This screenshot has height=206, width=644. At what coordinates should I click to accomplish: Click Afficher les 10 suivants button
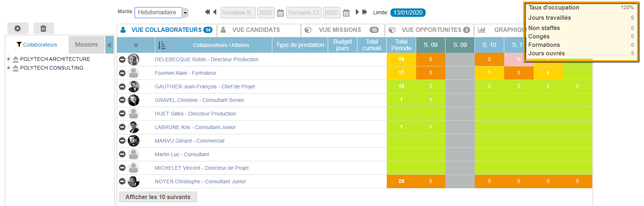158,197
